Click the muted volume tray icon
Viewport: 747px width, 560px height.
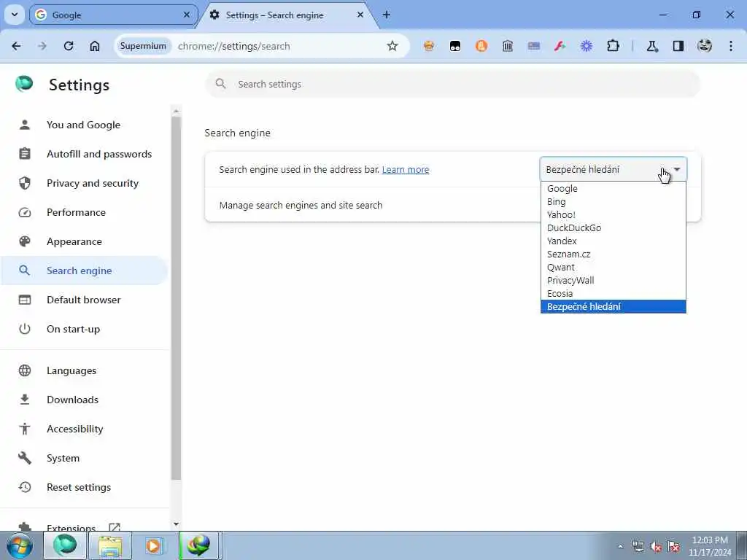click(656, 546)
